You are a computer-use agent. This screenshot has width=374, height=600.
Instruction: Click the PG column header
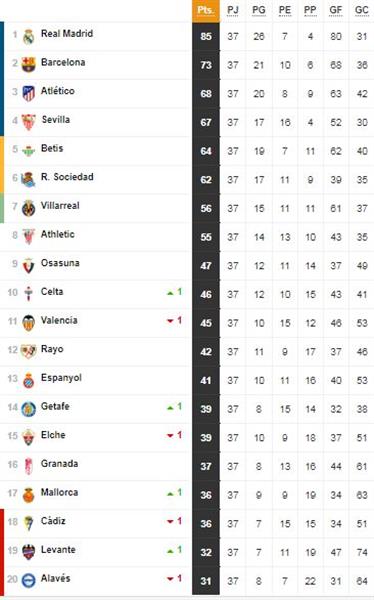click(259, 10)
